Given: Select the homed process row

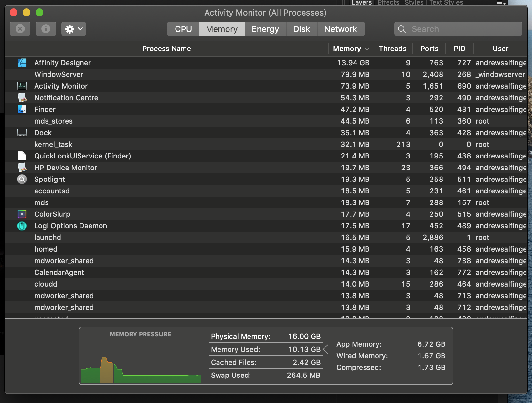Looking at the screenshot, I should [x=266, y=249].
